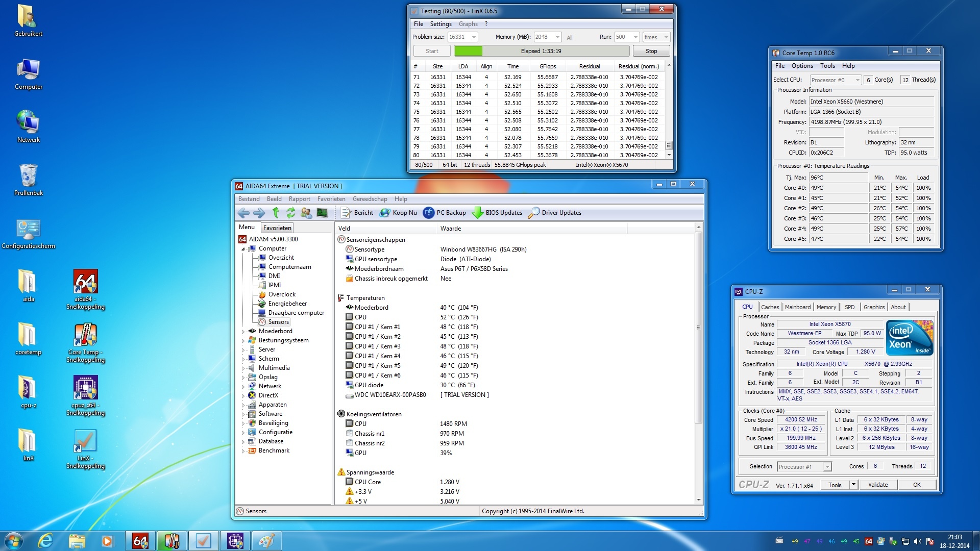
Task: Expand Benchmark node in AIDA64 tree
Action: click(243, 451)
